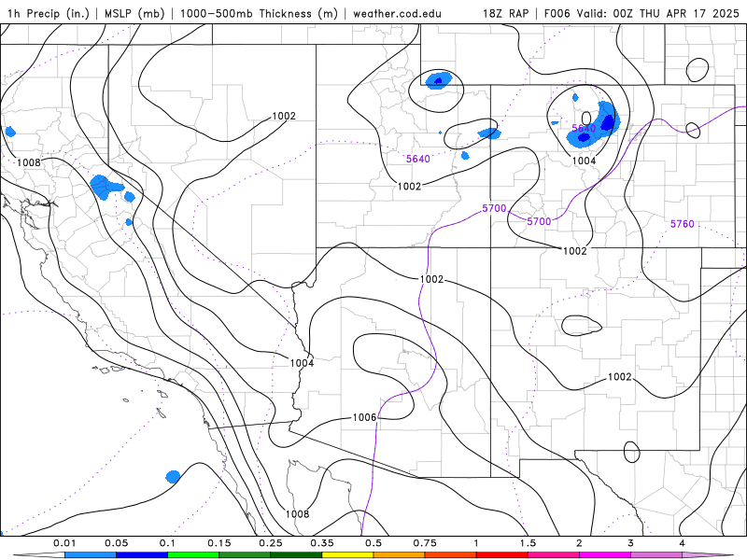747x560 pixels.
Task: Click the '18Z RAP' model label
Action: click(x=505, y=13)
